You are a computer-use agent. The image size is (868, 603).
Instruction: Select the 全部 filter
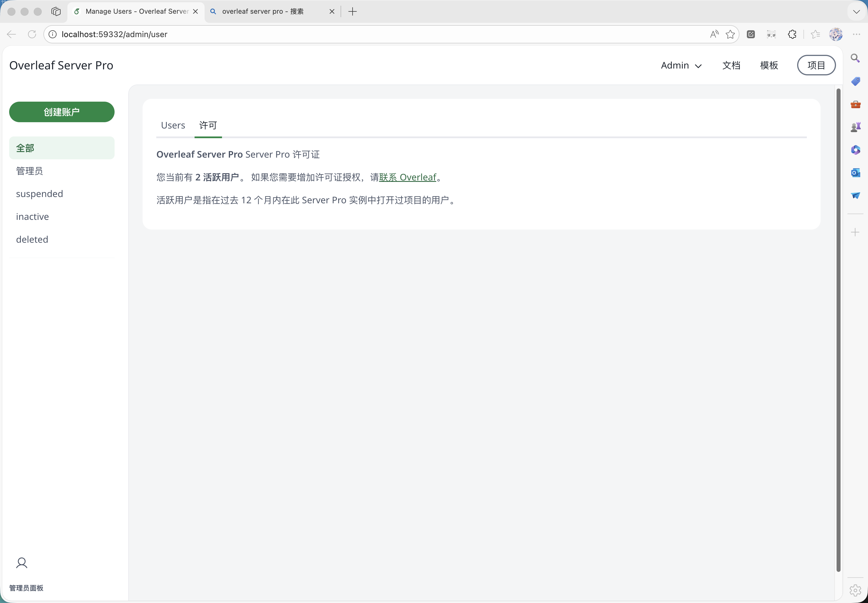pyautogui.click(x=62, y=148)
